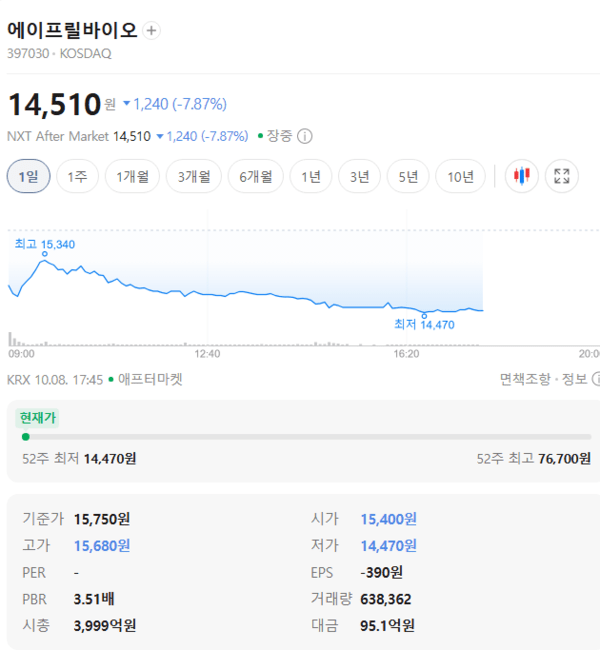600x650 pixels.
Task: Add 에이프릴바이오 to watchlist with plus icon
Action: click(151, 31)
